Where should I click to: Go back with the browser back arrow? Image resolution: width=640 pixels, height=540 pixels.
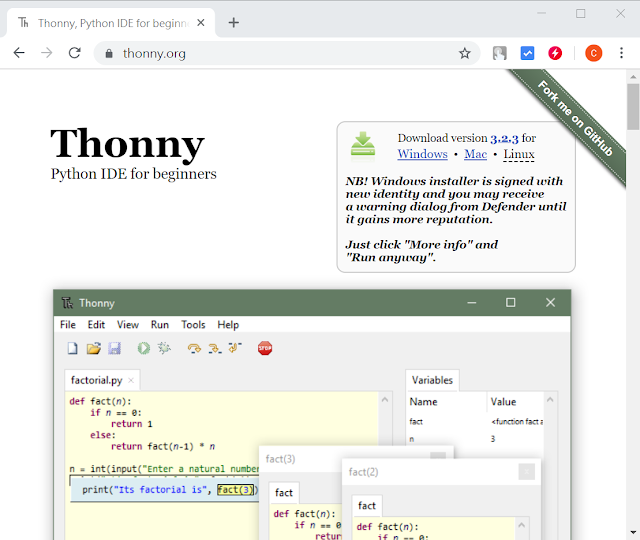(19, 53)
